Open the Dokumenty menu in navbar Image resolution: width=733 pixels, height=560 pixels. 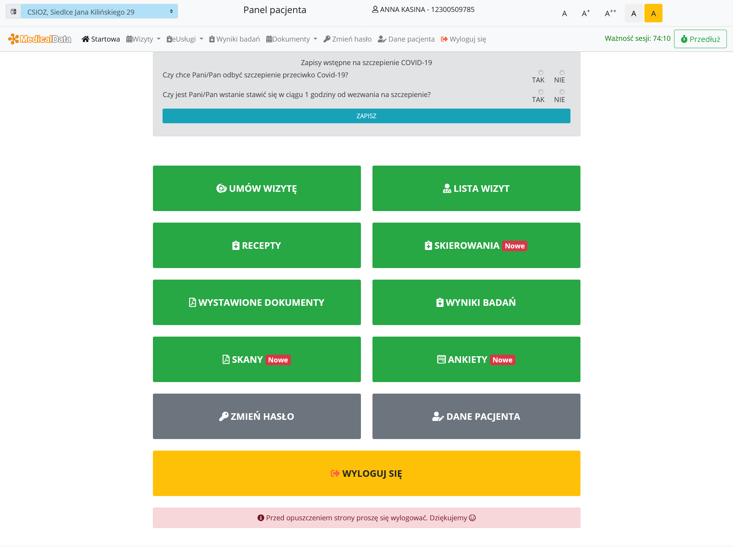pos(292,39)
